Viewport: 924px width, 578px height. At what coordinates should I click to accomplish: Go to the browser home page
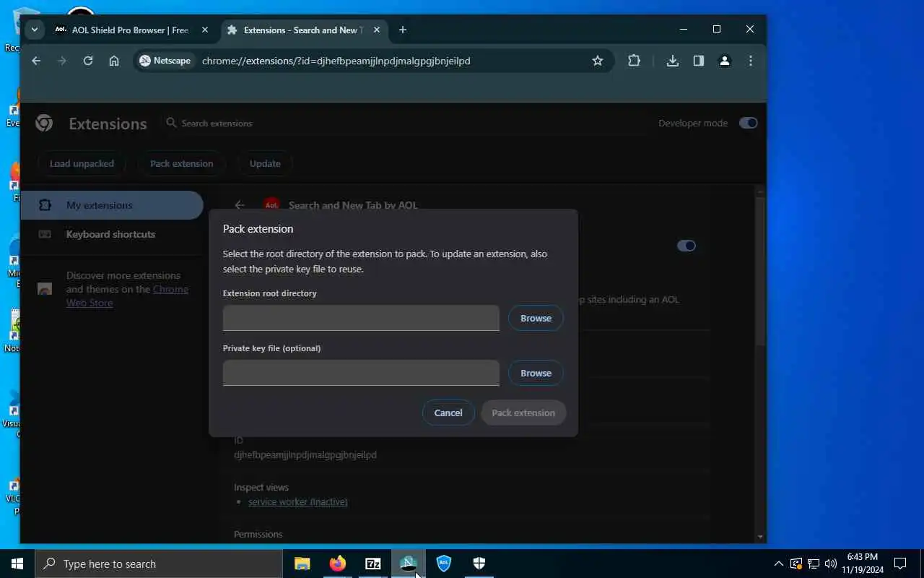pos(114,61)
